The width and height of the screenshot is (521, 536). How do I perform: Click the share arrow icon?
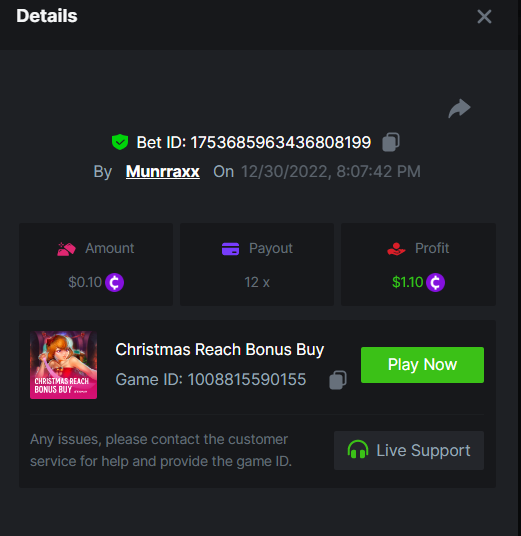459,108
